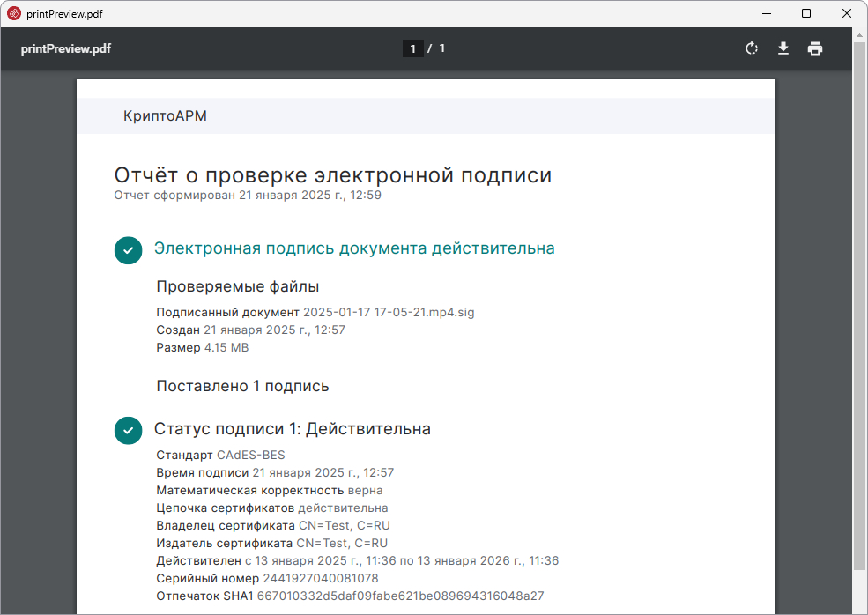
Task: Click the vertical scrollbar thumb
Action: pos(859,305)
